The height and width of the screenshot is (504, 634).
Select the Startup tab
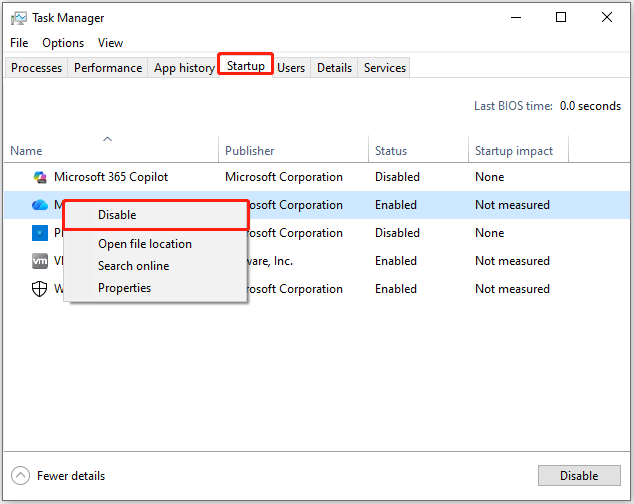[246, 66]
